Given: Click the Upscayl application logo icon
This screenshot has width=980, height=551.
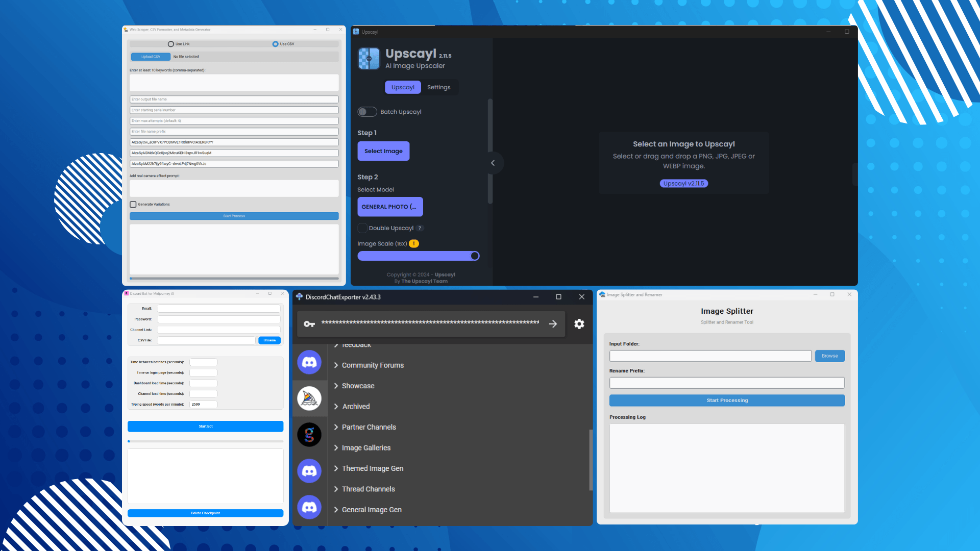Looking at the screenshot, I should click(369, 58).
